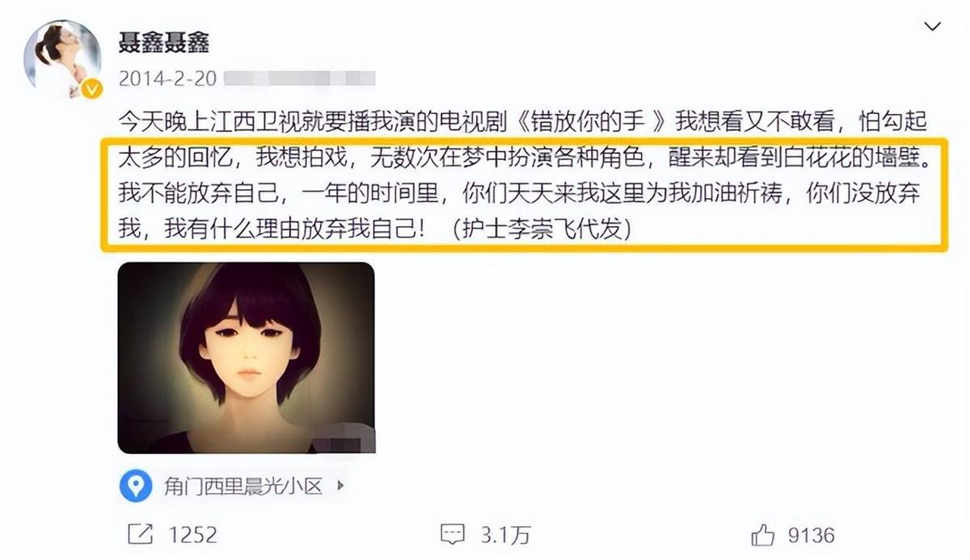
Task: Click the comment count 3.1万
Action: (x=507, y=534)
